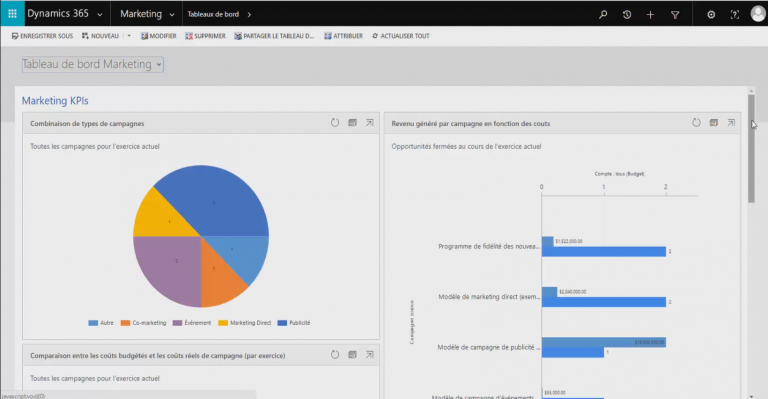View records for the Revenu généré chart
The image size is (768, 399).
(x=714, y=123)
